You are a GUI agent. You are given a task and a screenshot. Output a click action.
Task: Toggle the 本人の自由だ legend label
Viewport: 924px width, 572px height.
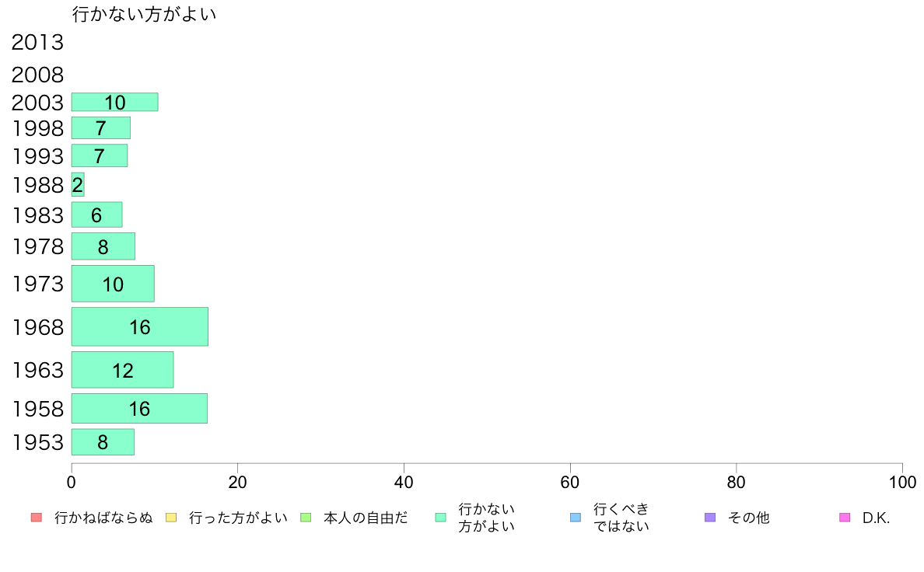click(x=366, y=518)
